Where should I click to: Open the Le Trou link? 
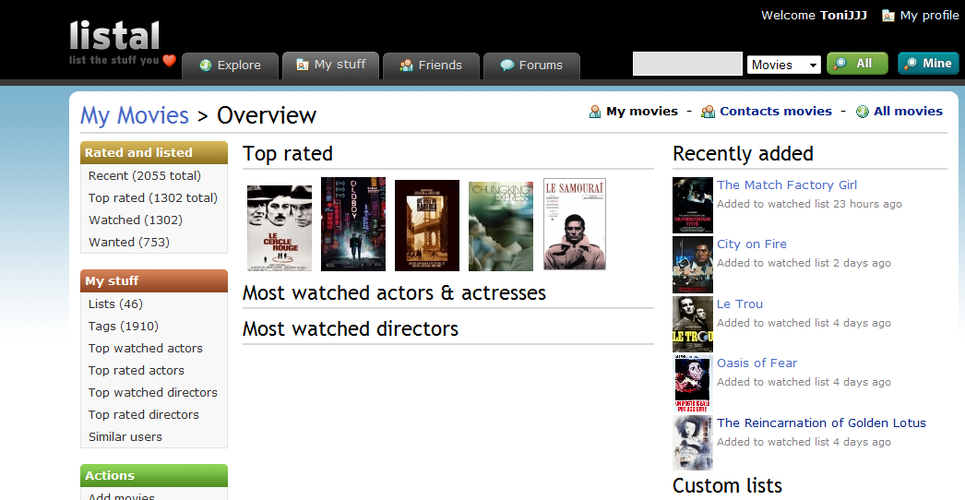(740, 304)
